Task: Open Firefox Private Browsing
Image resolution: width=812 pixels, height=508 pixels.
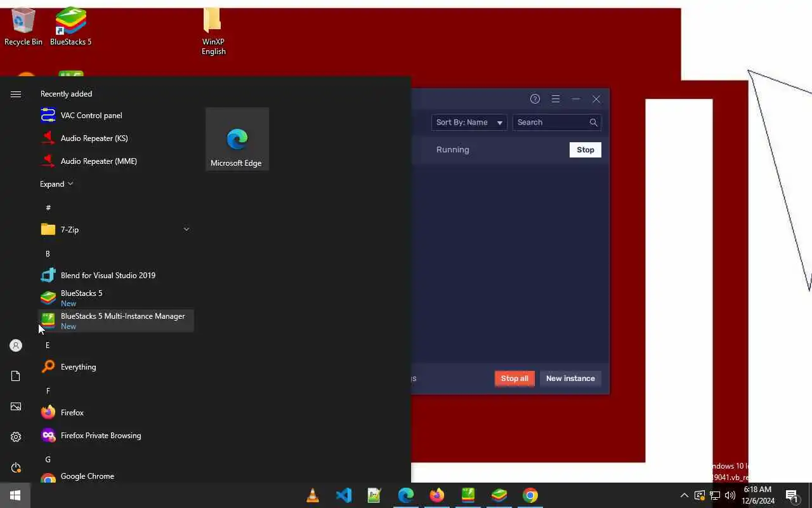Action: (115, 436)
